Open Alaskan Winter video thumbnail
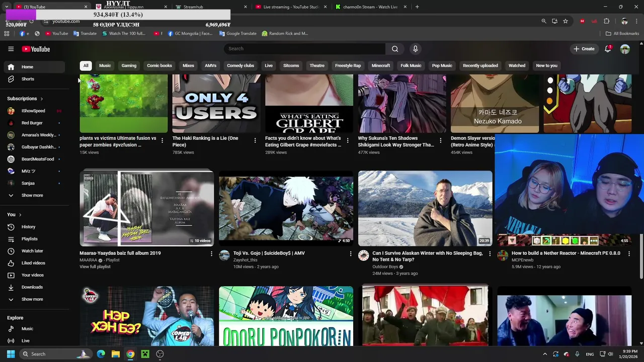Image resolution: width=644 pixels, height=362 pixels. point(425,208)
